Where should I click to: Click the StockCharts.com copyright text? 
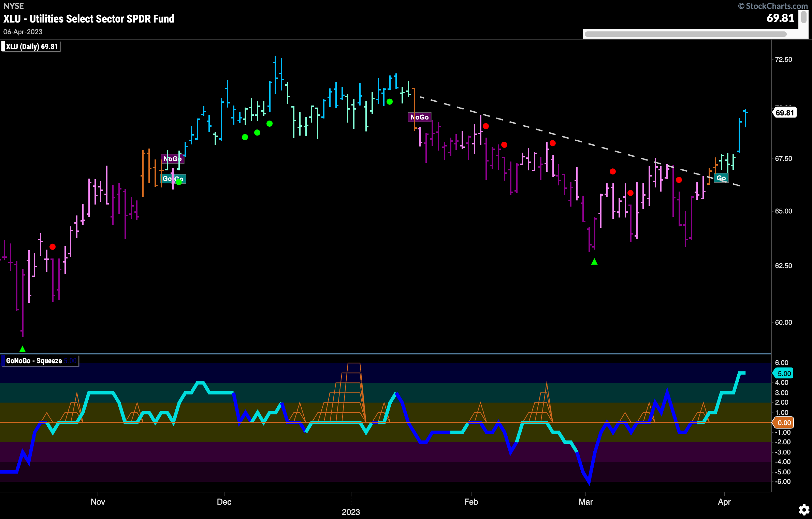click(x=773, y=6)
